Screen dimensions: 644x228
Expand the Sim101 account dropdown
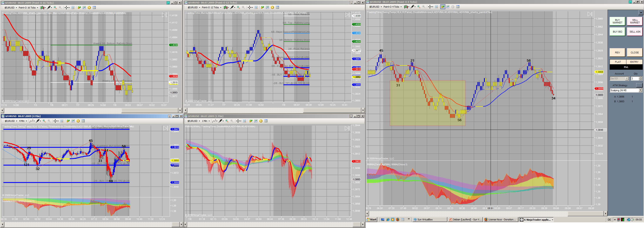(x=627, y=79)
